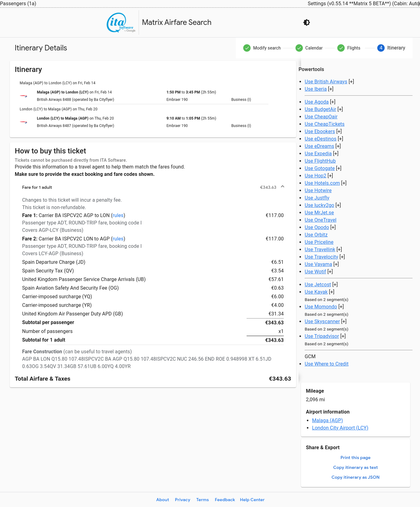Click Copy itinerary as text

coord(355,467)
